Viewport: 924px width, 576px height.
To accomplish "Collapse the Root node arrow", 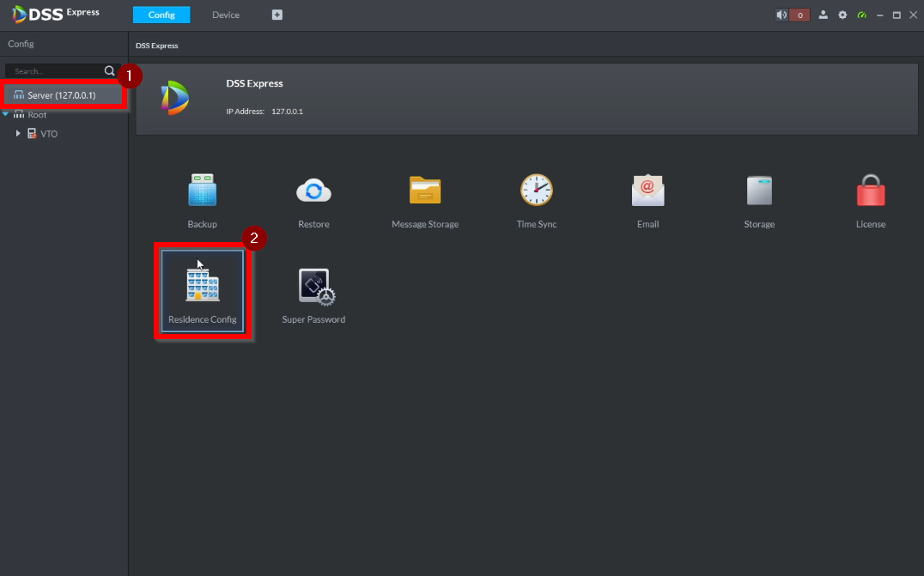I will point(6,114).
